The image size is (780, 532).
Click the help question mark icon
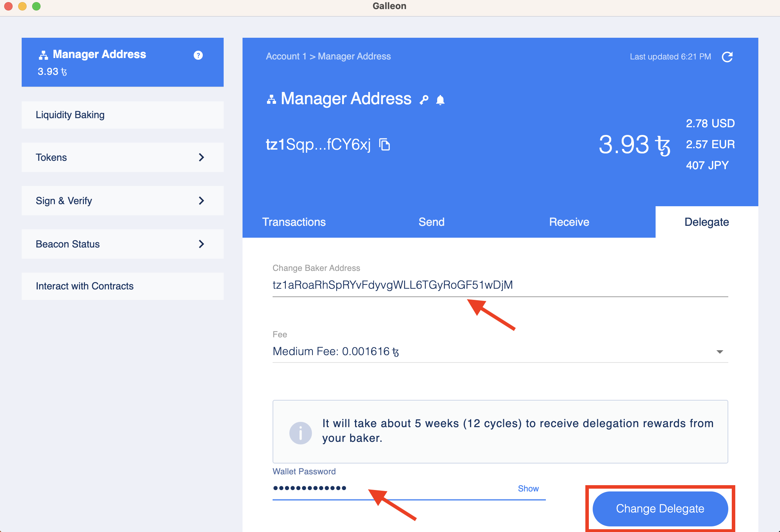tap(198, 55)
